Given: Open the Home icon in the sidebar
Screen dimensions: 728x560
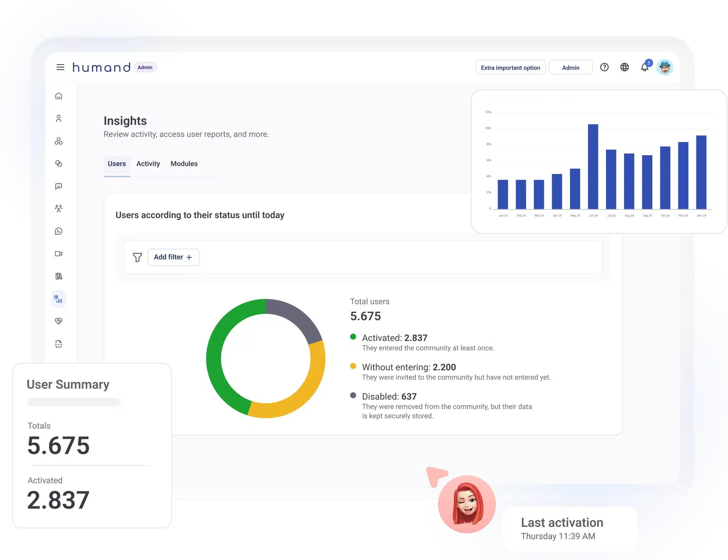Looking at the screenshot, I should (x=59, y=96).
